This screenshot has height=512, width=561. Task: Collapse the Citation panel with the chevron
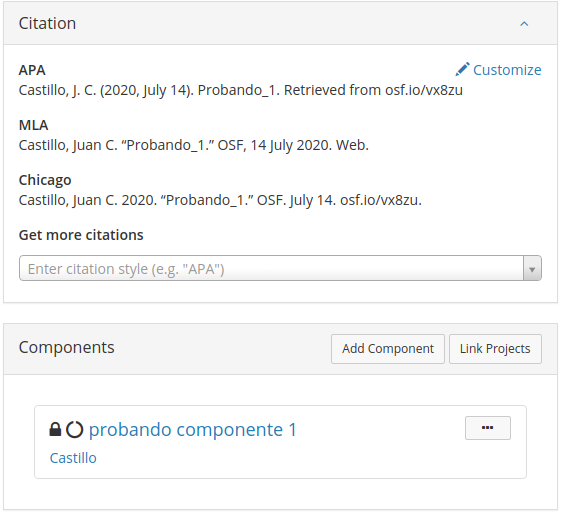pos(524,24)
